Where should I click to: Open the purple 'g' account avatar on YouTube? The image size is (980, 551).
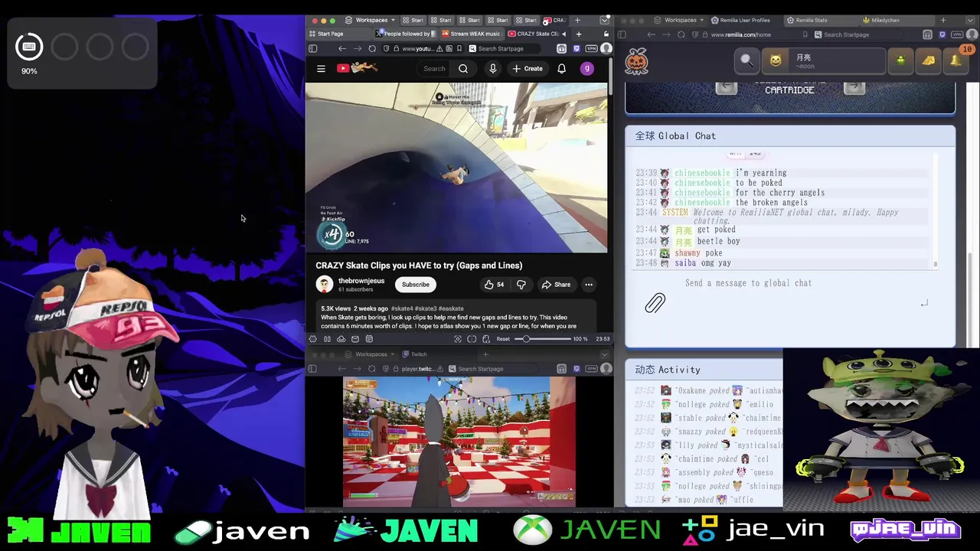[x=587, y=69]
